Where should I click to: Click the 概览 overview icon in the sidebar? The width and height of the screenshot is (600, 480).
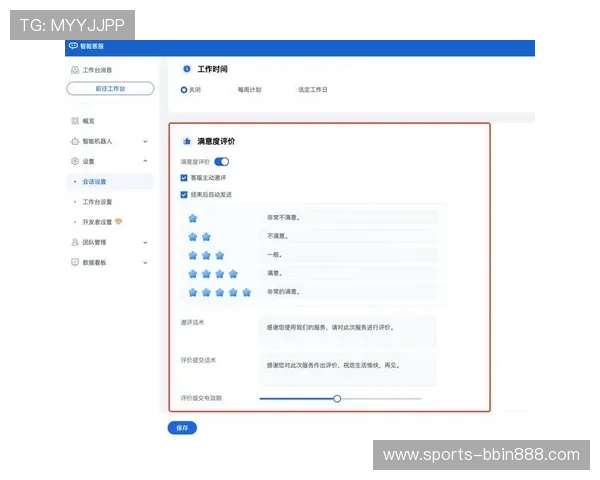[x=75, y=121]
